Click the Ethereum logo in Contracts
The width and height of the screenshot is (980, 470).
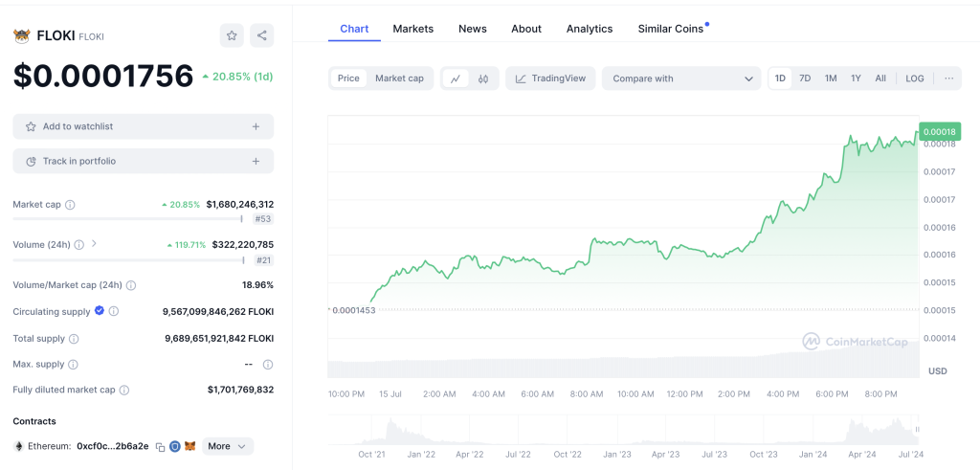coord(18,446)
